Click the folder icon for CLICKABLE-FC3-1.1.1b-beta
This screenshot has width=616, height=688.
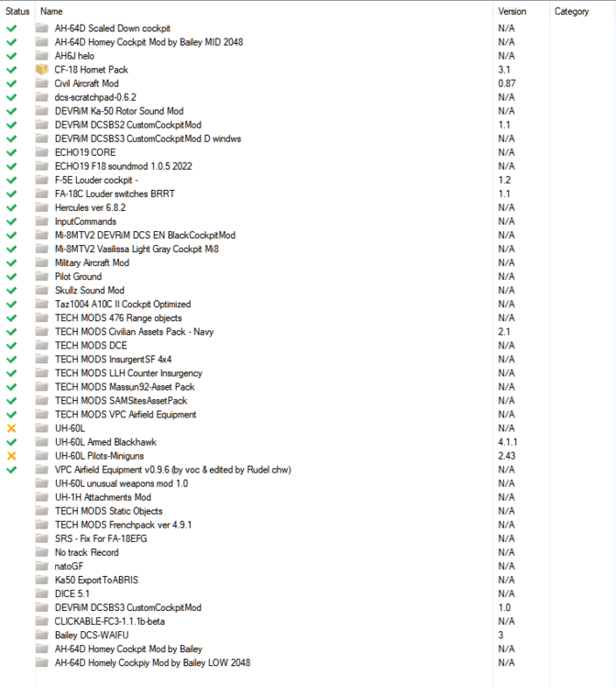(x=42, y=621)
